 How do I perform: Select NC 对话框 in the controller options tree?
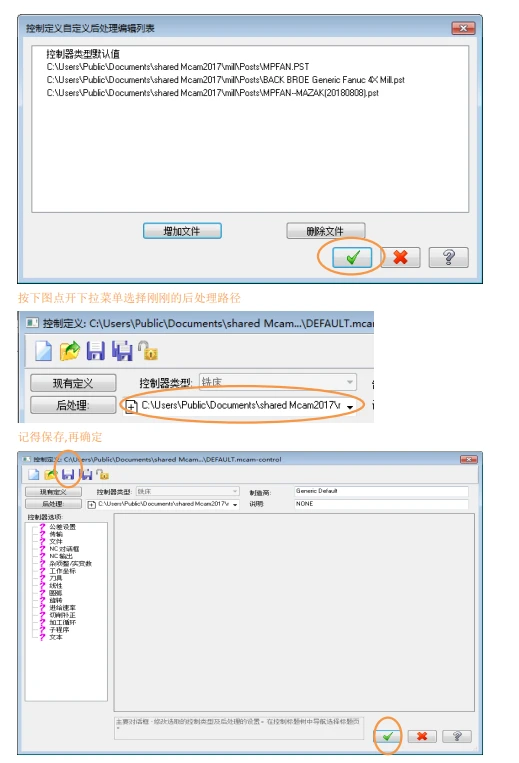[64, 549]
